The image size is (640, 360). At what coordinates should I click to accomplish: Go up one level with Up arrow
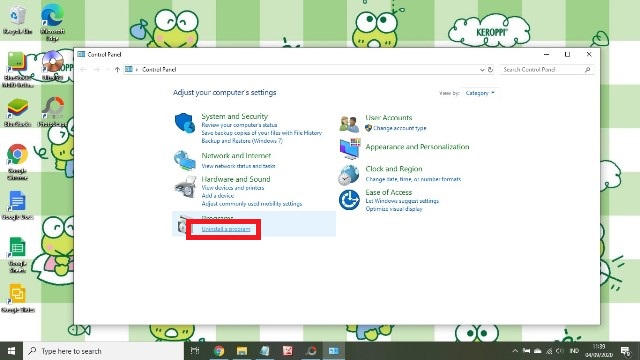pos(118,70)
